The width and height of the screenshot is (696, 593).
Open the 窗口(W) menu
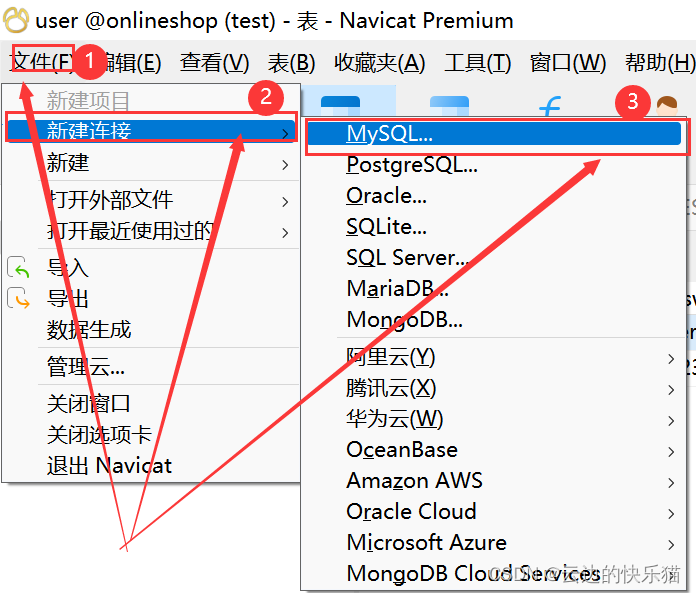click(568, 63)
